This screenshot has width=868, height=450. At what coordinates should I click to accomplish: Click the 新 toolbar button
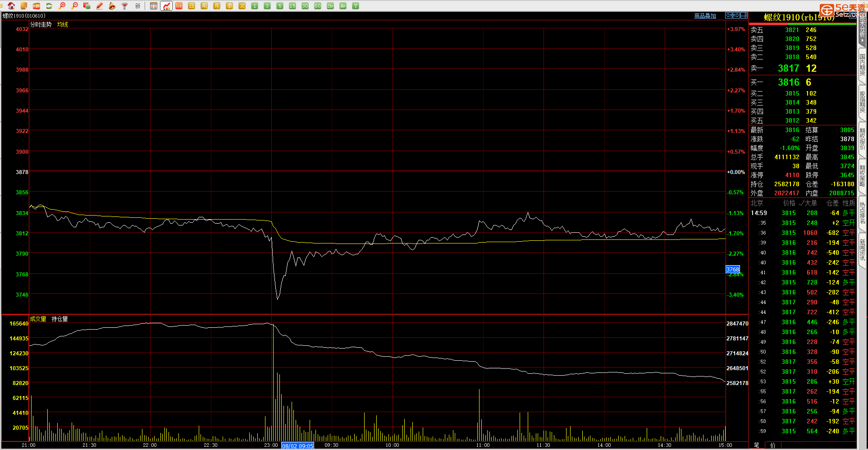pyautogui.click(x=137, y=6)
